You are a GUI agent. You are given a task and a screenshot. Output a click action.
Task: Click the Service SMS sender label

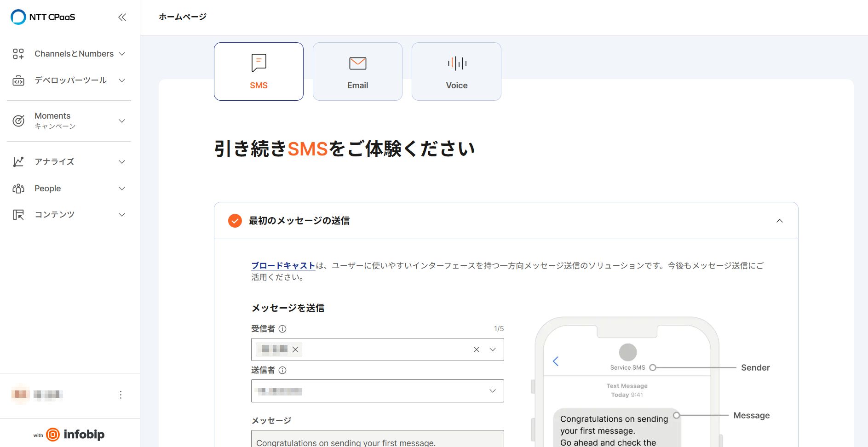[x=627, y=367]
